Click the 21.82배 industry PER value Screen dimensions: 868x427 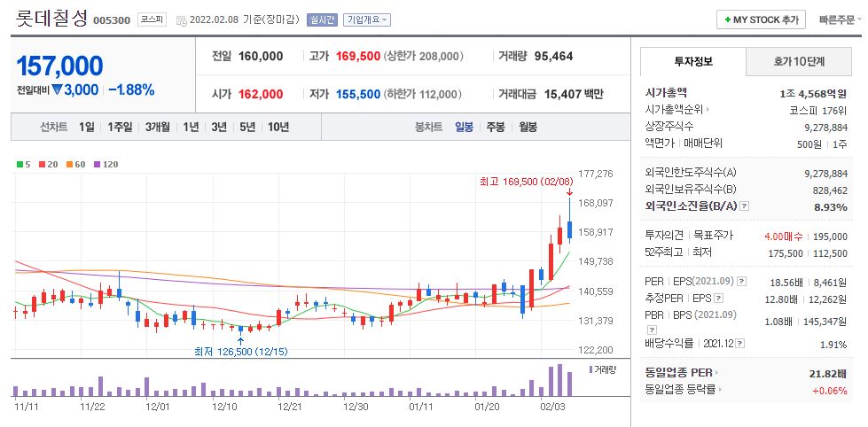[828, 374]
